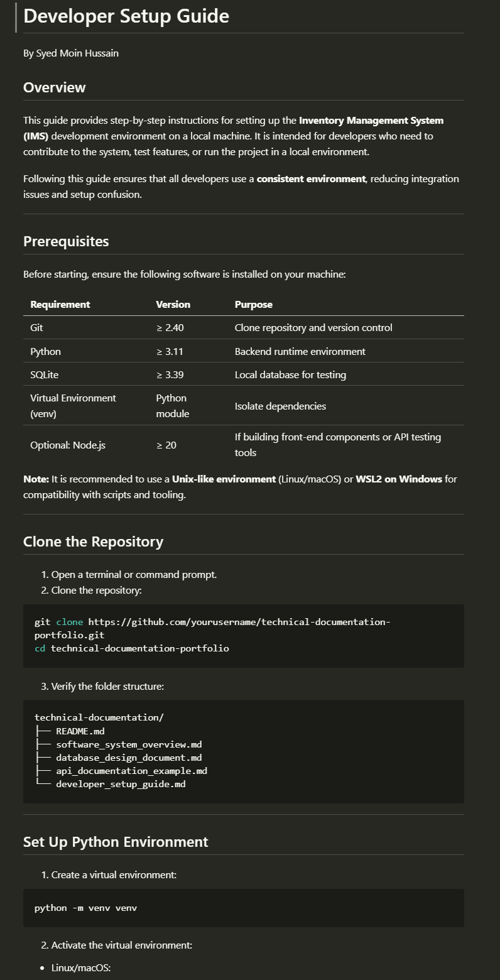Viewport: 500px width, 980px height.
Task: Select the README.md line in folder structure
Action: coord(80,731)
